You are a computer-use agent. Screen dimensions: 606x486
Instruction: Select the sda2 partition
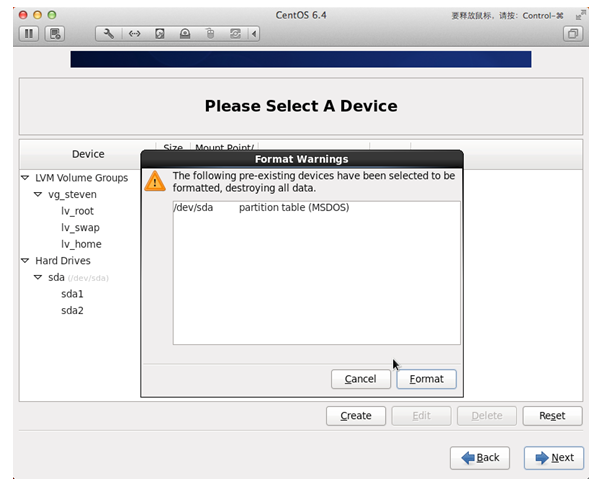tap(72, 311)
